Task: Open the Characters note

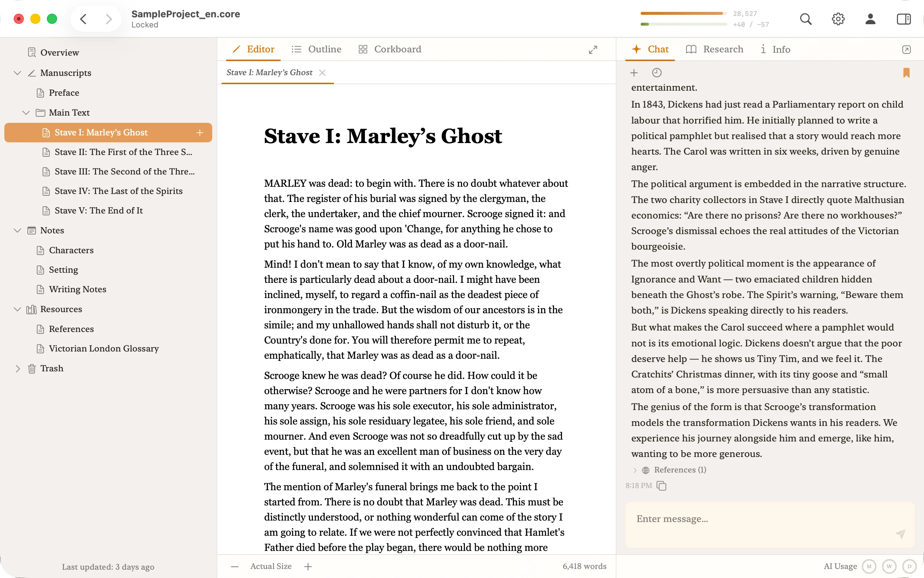Action: (71, 250)
